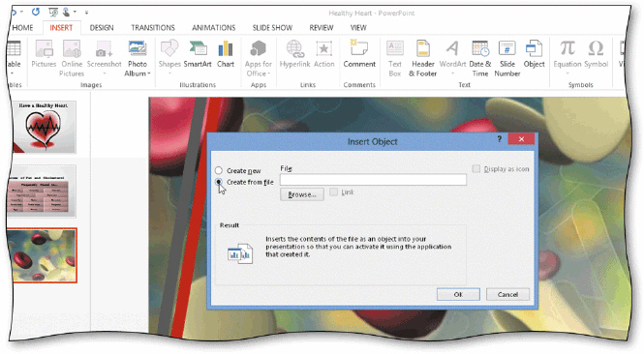The width and height of the screenshot is (644, 354).
Task: Open Apps for Office
Action: click(x=259, y=58)
